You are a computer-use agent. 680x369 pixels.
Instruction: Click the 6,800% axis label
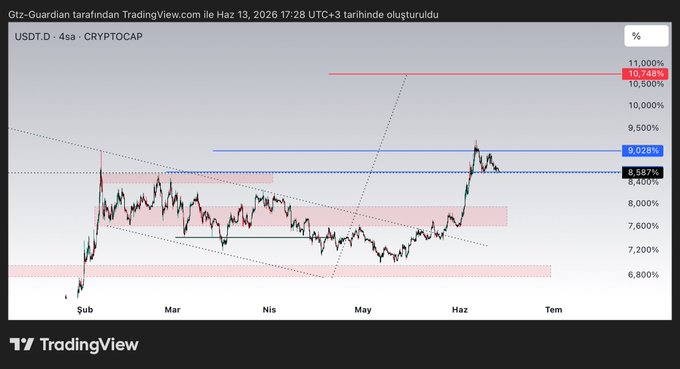643,274
